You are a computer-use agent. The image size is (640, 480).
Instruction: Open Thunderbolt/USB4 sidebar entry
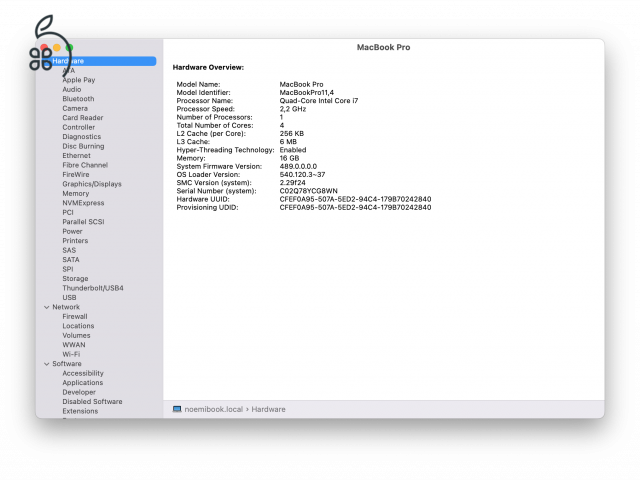click(93, 288)
